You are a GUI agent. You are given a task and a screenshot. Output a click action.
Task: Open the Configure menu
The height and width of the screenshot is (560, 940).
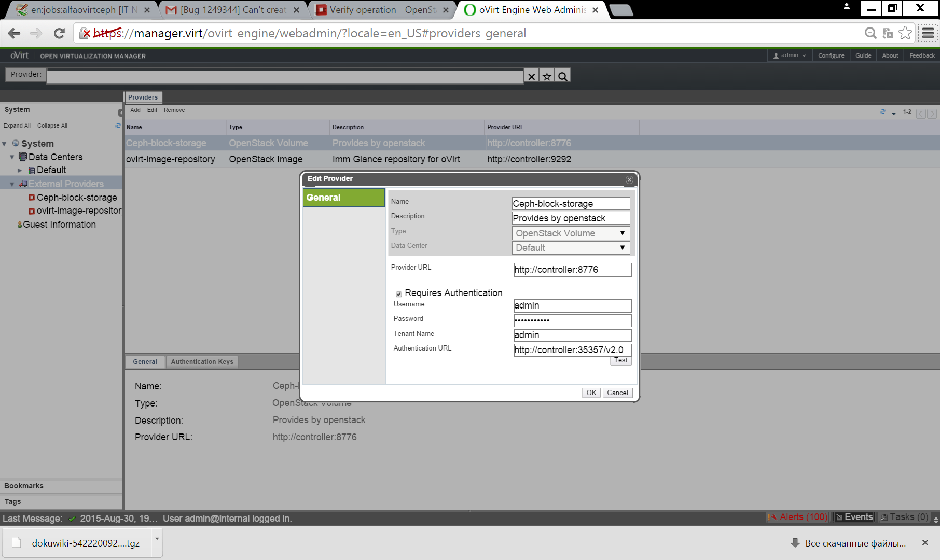tap(831, 55)
